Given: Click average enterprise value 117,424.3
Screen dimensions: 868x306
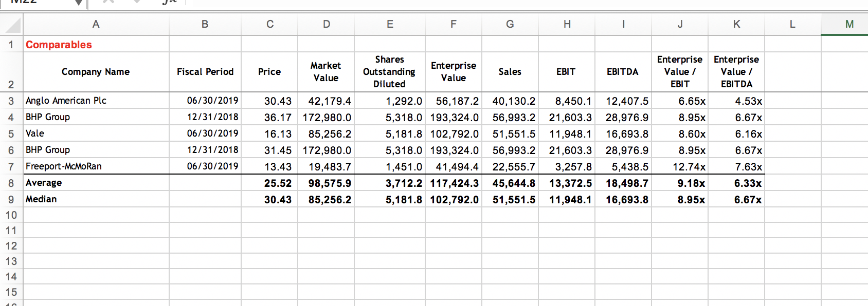Looking at the screenshot, I should pyautogui.click(x=454, y=183).
